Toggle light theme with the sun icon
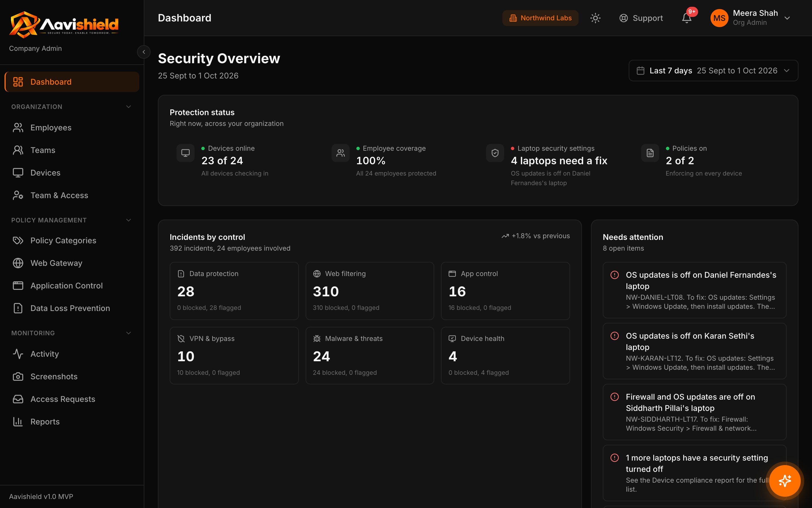The height and width of the screenshot is (508, 812). click(595, 18)
